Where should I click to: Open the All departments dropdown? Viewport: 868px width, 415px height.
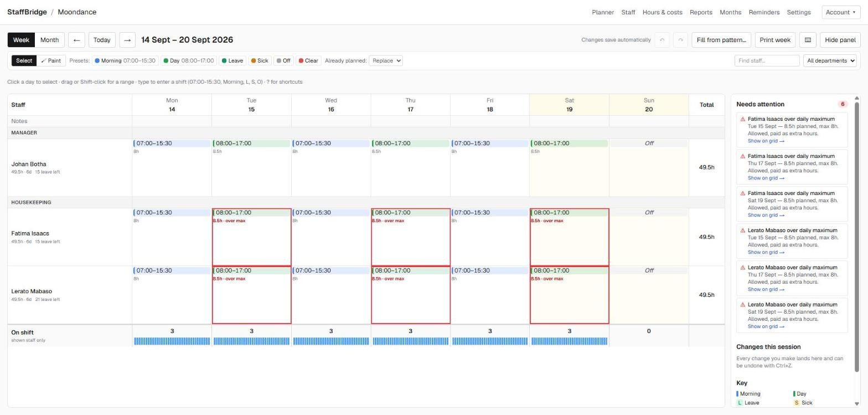click(830, 61)
